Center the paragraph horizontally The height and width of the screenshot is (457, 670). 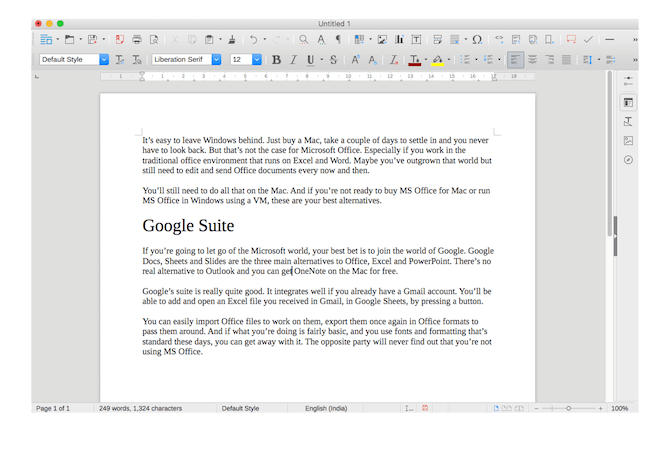(x=532, y=60)
